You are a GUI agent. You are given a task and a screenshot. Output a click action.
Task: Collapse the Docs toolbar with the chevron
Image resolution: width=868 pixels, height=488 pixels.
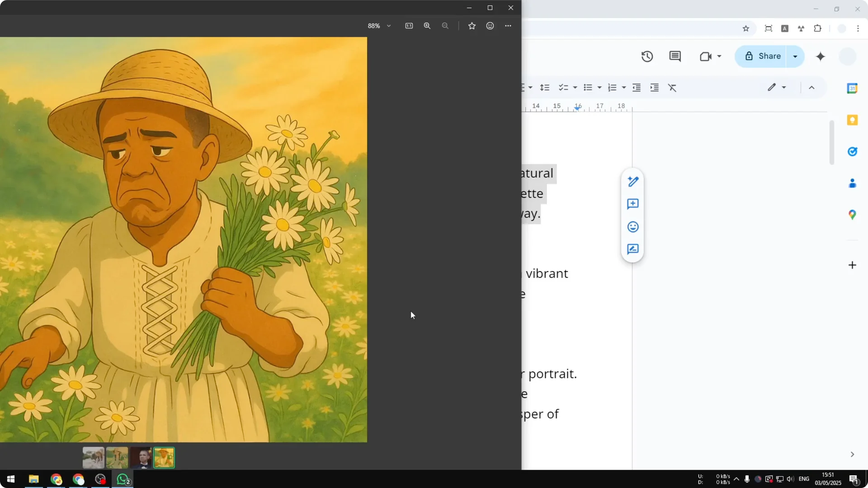tap(811, 87)
